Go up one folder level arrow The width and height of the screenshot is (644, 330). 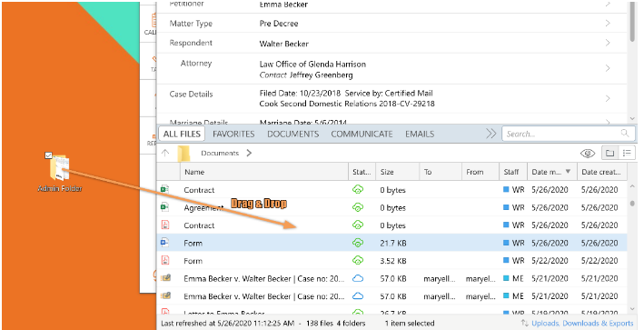[x=165, y=153]
